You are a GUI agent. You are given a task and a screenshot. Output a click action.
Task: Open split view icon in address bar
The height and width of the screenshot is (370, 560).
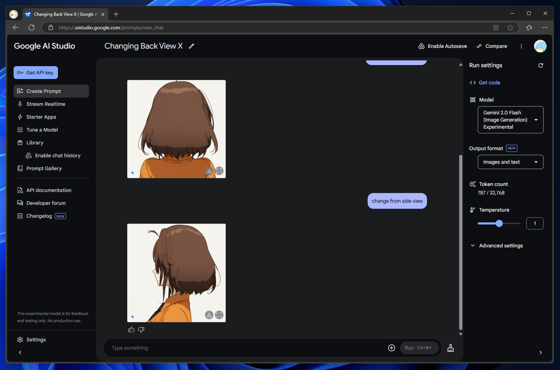(x=496, y=28)
